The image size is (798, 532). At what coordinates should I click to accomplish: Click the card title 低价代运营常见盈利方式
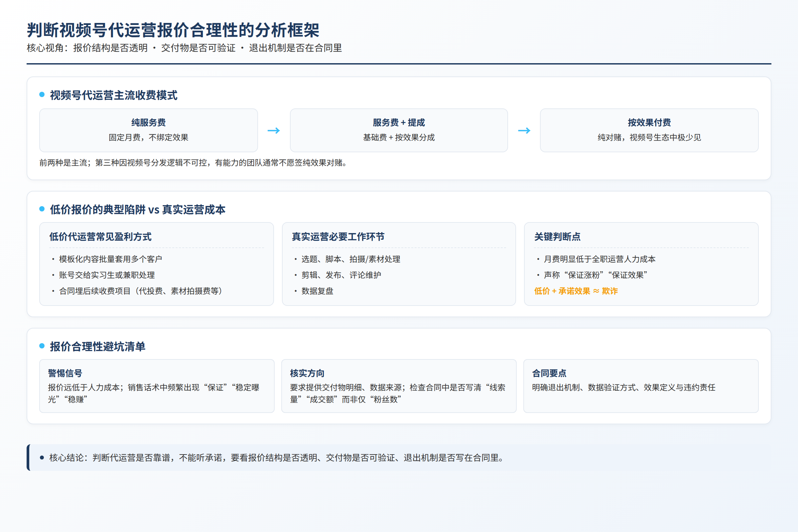pyautogui.click(x=100, y=236)
